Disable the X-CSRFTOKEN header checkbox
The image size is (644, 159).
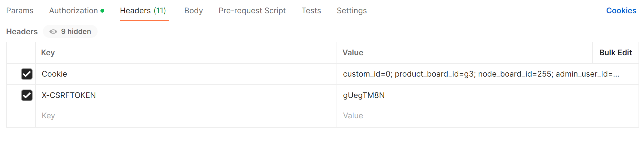click(27, 95)
